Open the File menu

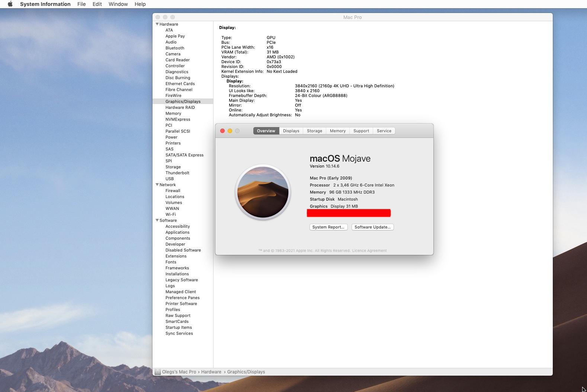[x=81, y=4]
